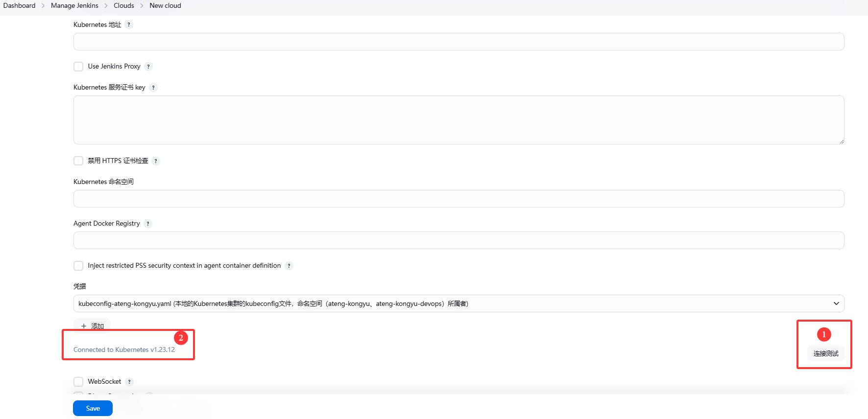Show help for 禁用 HTTPS 证书检查

pos(156,161)
